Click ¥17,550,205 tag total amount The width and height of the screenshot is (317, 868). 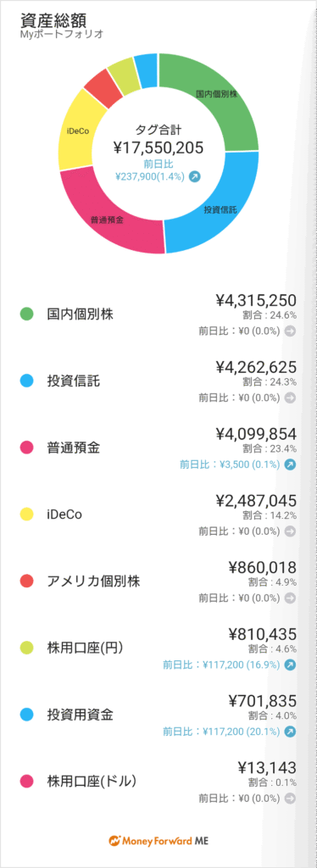pos(158,147)
